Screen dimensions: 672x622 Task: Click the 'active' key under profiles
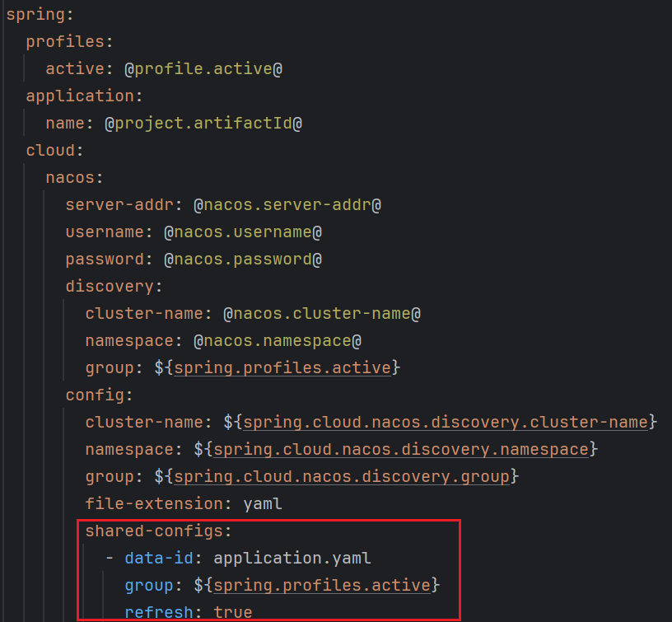click(75, 69)
